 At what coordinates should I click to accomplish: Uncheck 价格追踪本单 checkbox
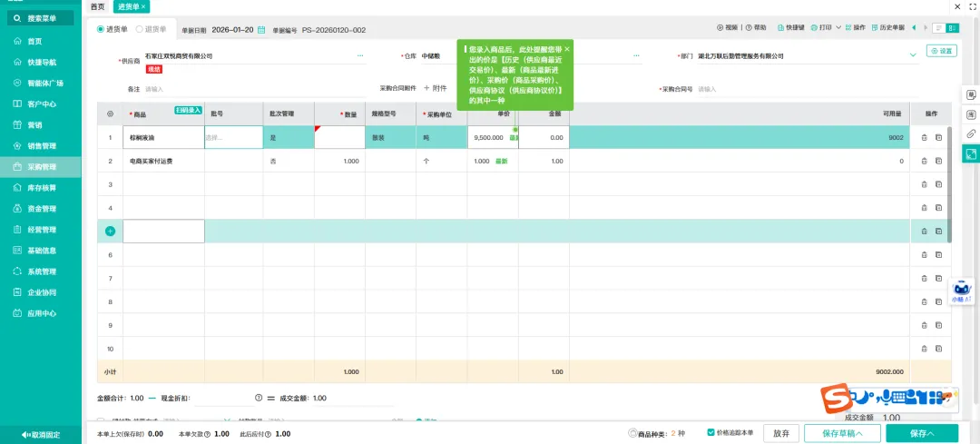point(710,432)
